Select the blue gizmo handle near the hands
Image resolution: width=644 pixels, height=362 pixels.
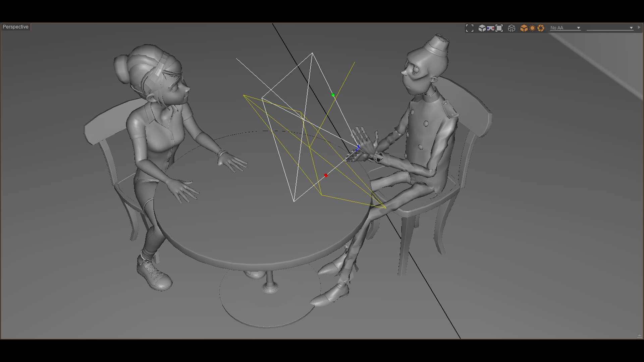[x=358, y=147]
